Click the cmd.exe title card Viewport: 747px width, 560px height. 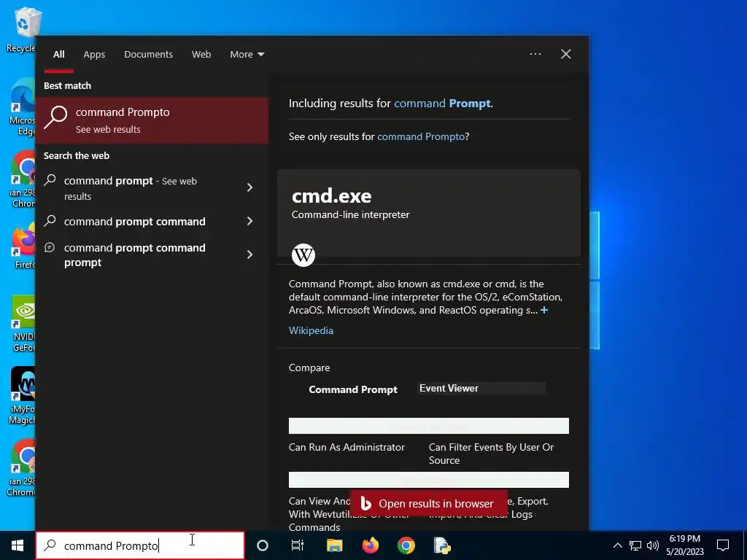[x=429, y=213]
